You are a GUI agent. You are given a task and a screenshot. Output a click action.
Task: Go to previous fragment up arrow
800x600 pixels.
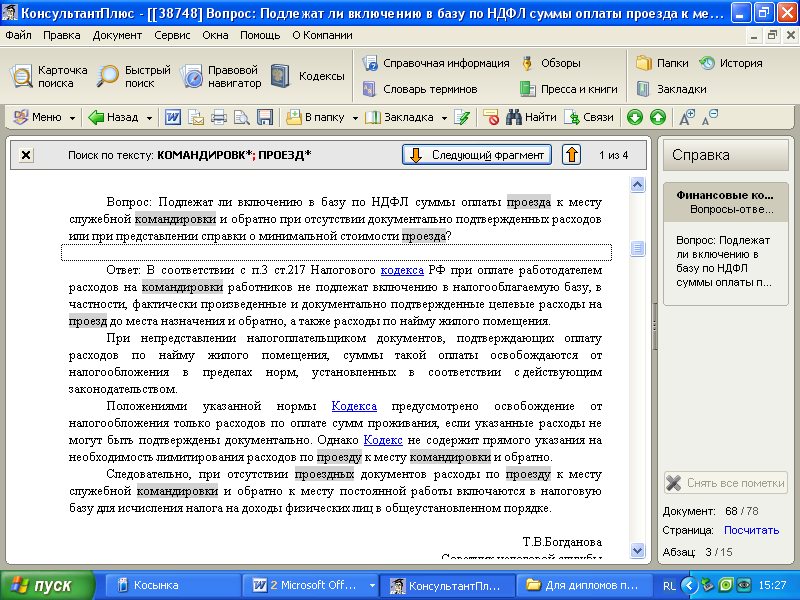click(571, 155)
